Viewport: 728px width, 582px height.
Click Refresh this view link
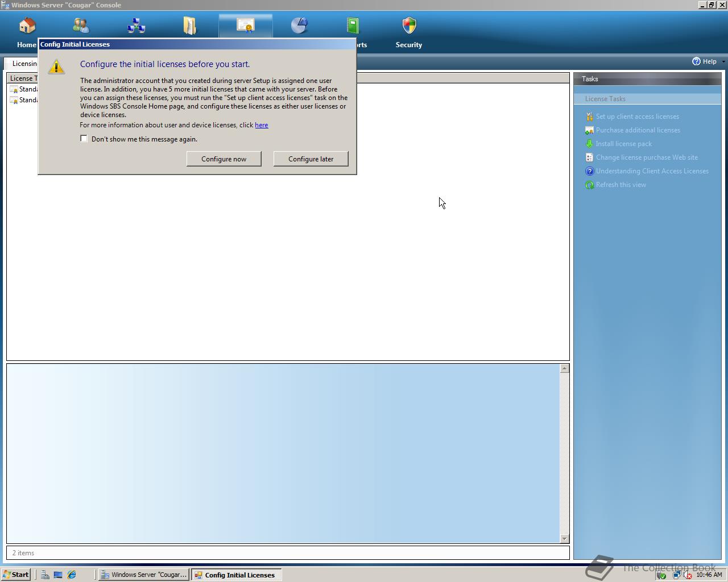pyautogui.click(x=621, y=185)
